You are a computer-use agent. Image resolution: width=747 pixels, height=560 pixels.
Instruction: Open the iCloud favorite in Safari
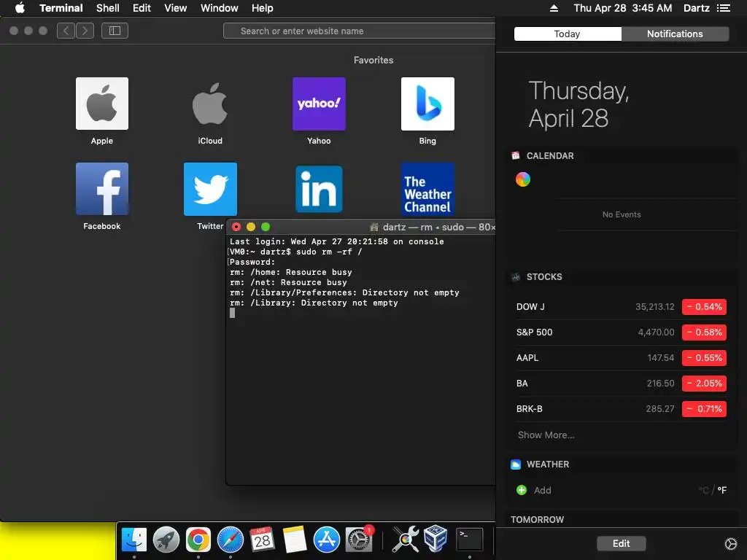[x=210, y=104]
